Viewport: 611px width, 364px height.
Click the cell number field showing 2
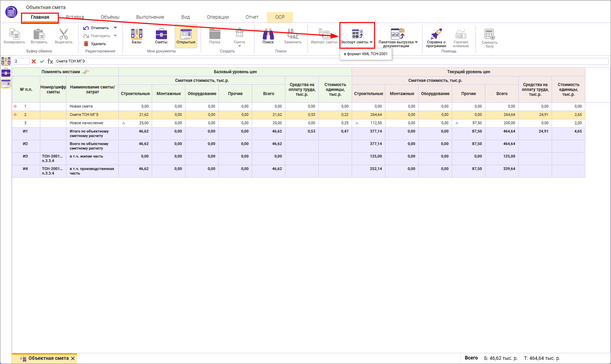[x=21, y=61]
